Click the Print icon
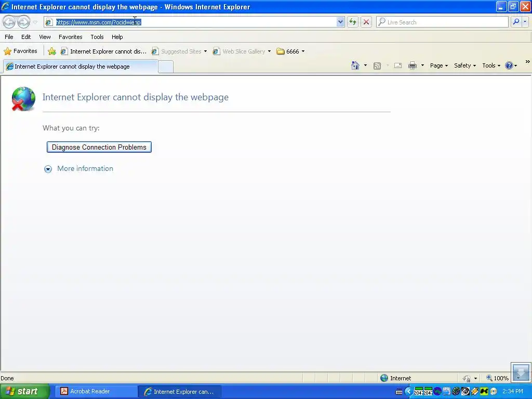 412,65
